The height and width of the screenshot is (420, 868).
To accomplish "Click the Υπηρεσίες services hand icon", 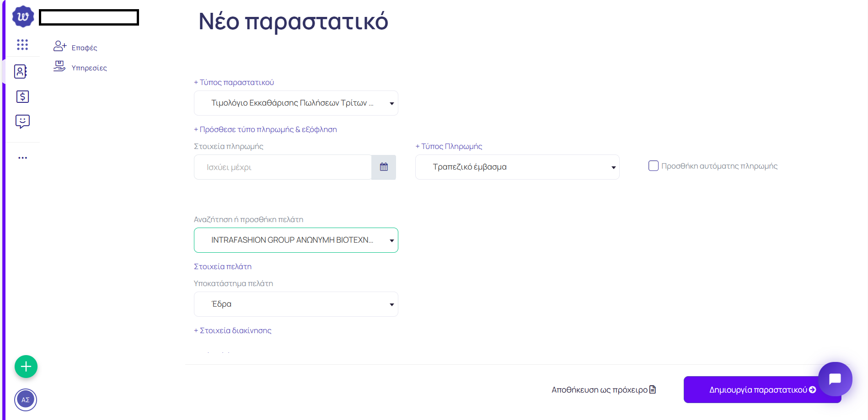I will click(x=59, y=67).
